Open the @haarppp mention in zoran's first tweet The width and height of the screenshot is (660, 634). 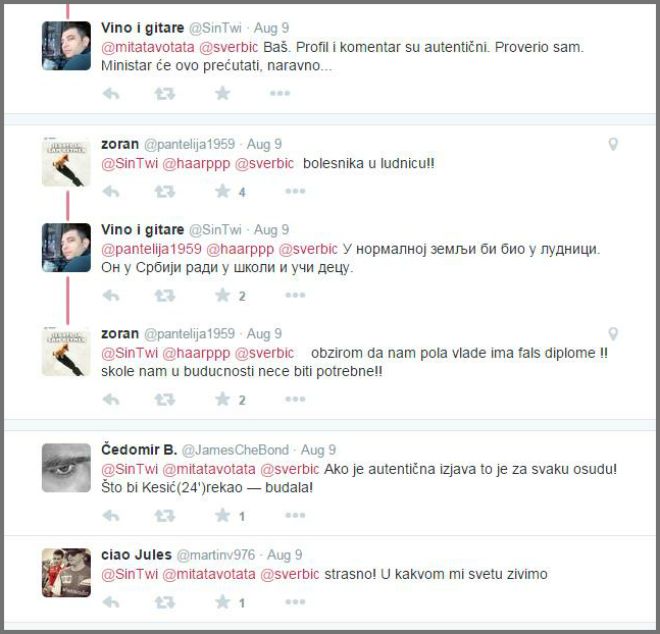pos(196,163)
